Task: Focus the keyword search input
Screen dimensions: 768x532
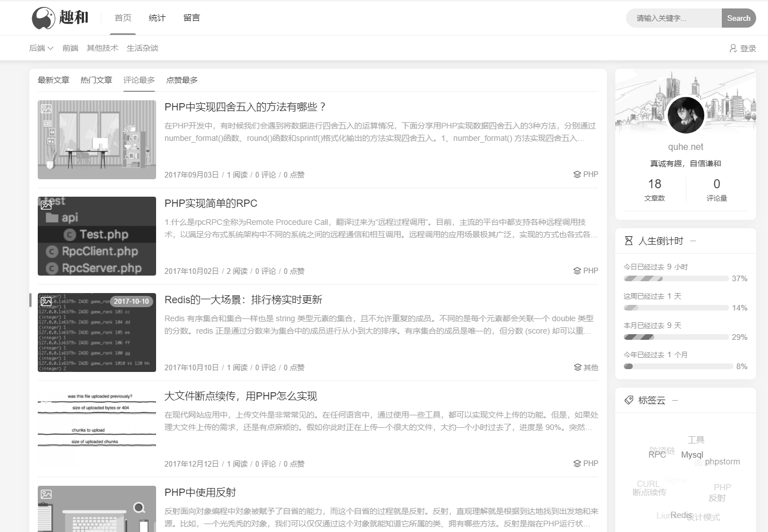Action: (674, 18)
